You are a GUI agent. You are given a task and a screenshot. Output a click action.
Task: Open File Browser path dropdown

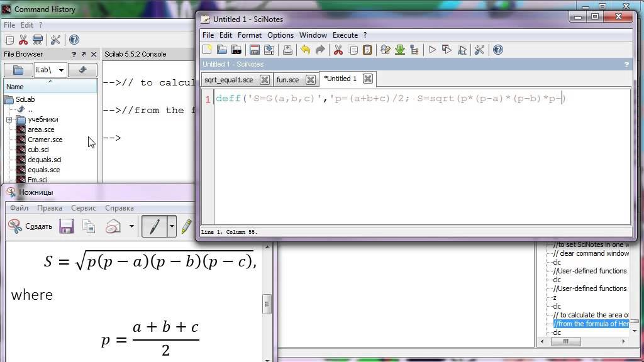61,70
